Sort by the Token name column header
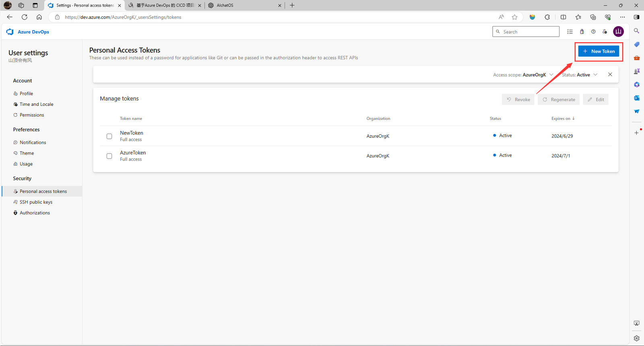The height and width of the screenshot is (346, 644). click(x=131, y=119)
